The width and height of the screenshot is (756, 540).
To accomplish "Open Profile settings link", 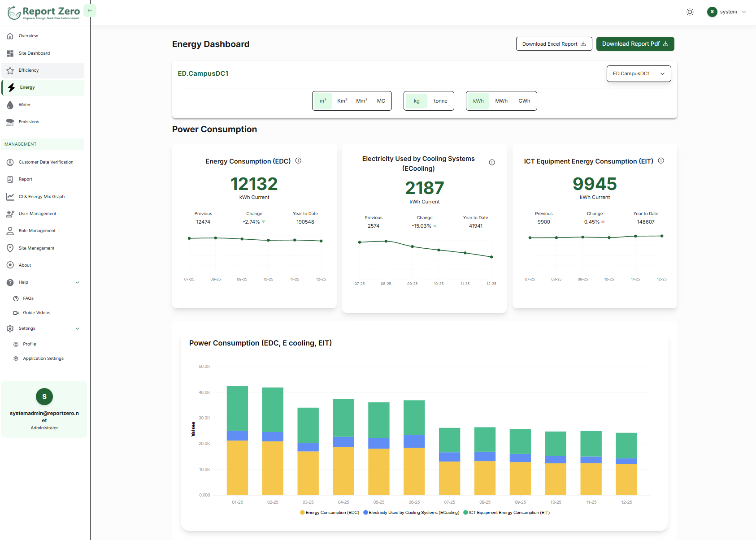I will pos(30,344).
